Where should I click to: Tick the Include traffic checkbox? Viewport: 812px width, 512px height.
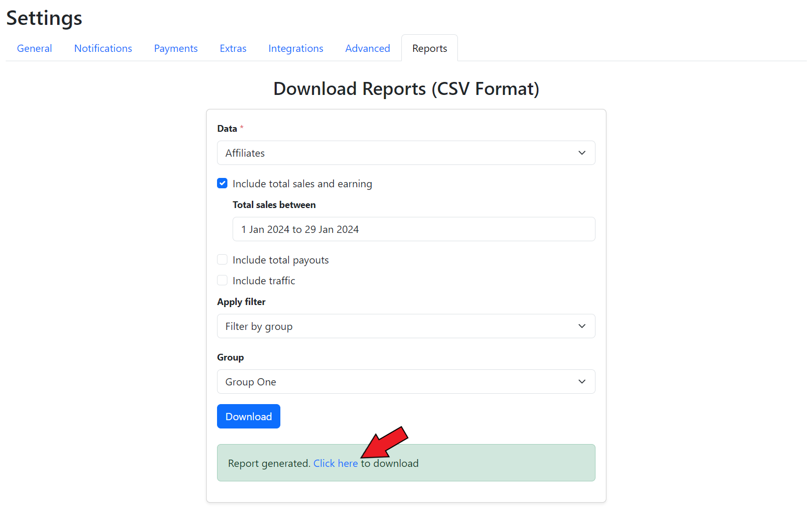click(222, 280)
